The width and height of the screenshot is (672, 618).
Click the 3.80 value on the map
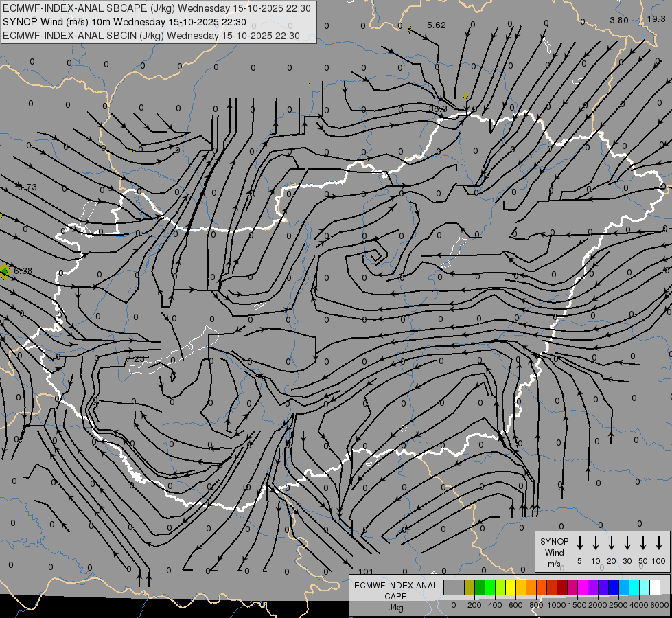[x=619, y=20]
